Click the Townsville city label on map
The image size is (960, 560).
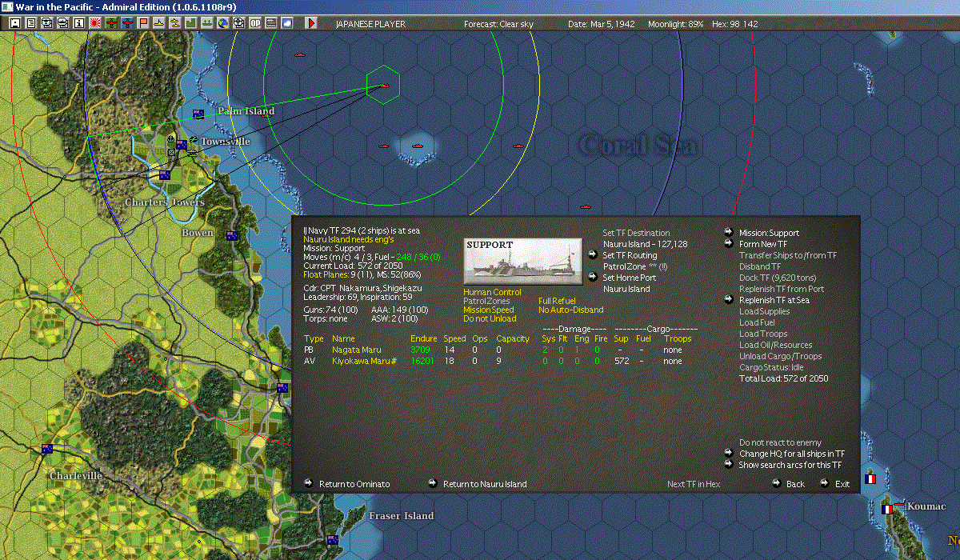[x=225, y=142]
